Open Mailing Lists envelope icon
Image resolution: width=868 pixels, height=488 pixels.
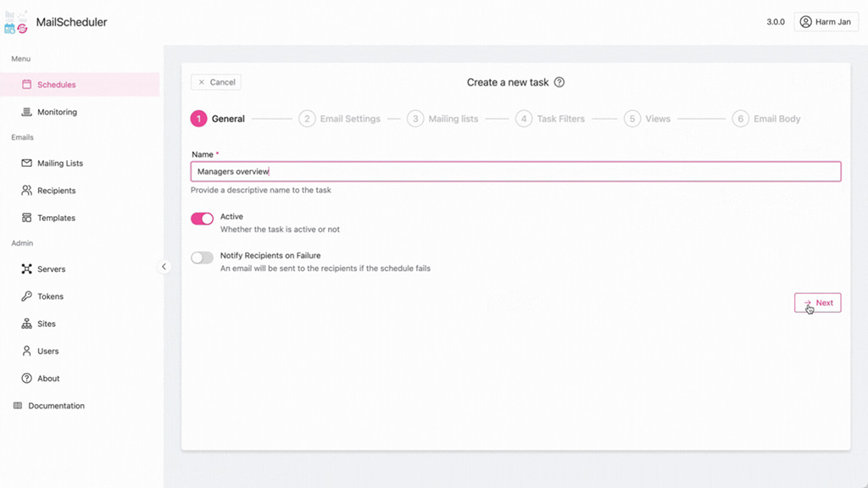pos(26,164)
